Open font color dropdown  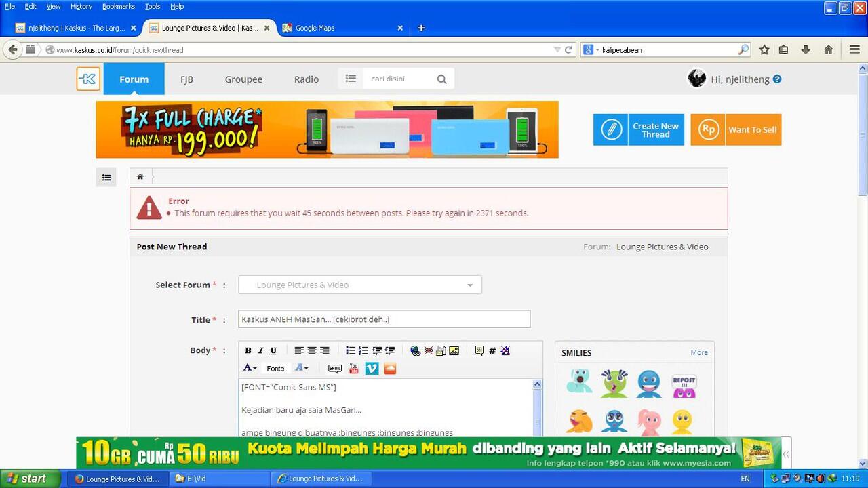[250, 368]
